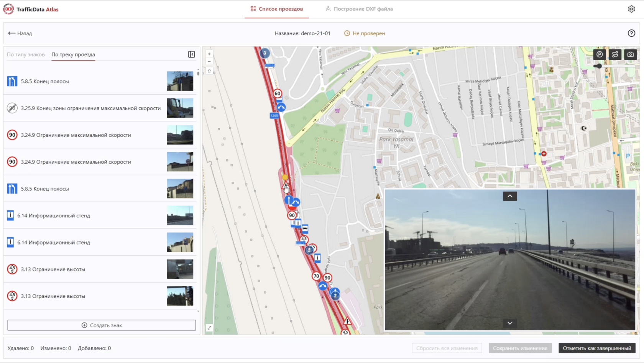Open thumbnail of second '3.13 Ограничение высоты'
The height and width of the screenshot is (363, 644).
pyautogui.click(x=180, y=296)
